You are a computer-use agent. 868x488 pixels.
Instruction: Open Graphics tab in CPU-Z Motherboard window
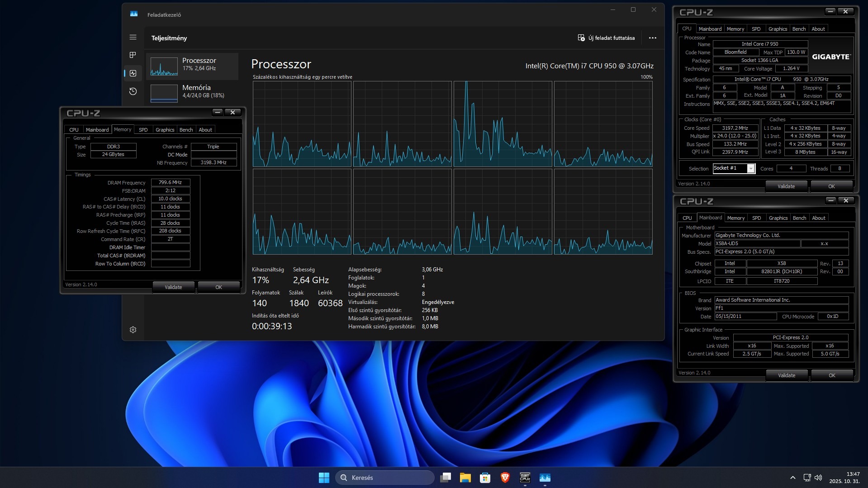tap(778, 218)
